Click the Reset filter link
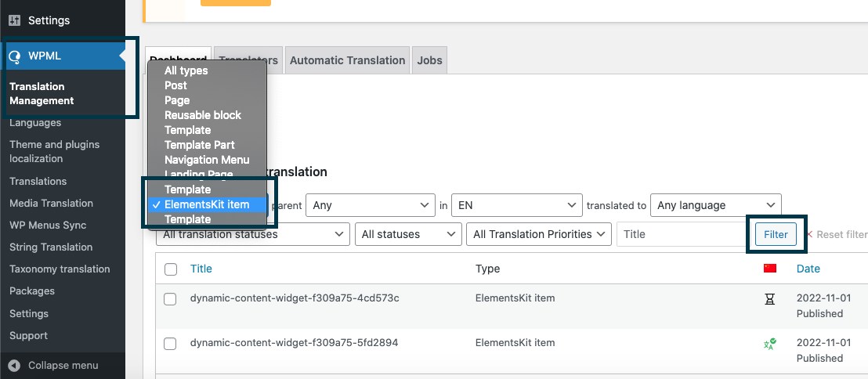Viewport: 868px width, 379px height. (x=841, y=235)
